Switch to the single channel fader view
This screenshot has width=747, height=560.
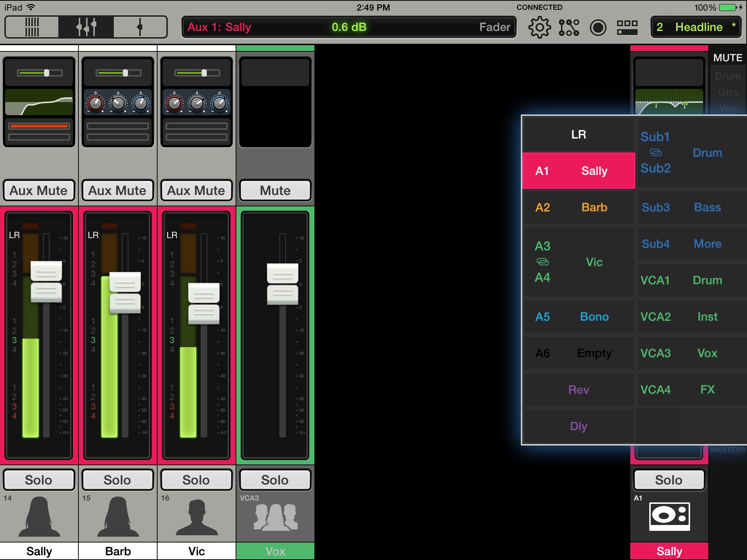coord(140,27)
